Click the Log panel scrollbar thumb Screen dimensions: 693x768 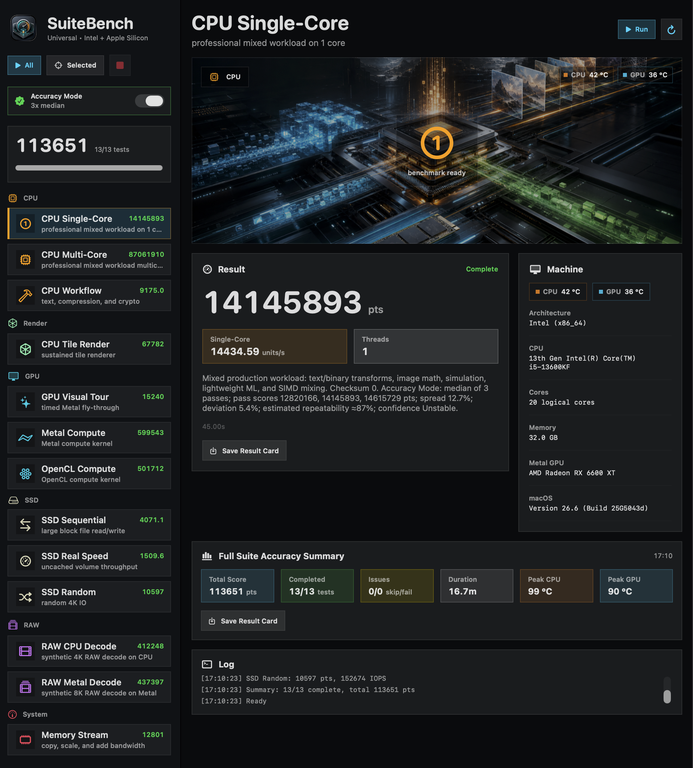[667, 696]
